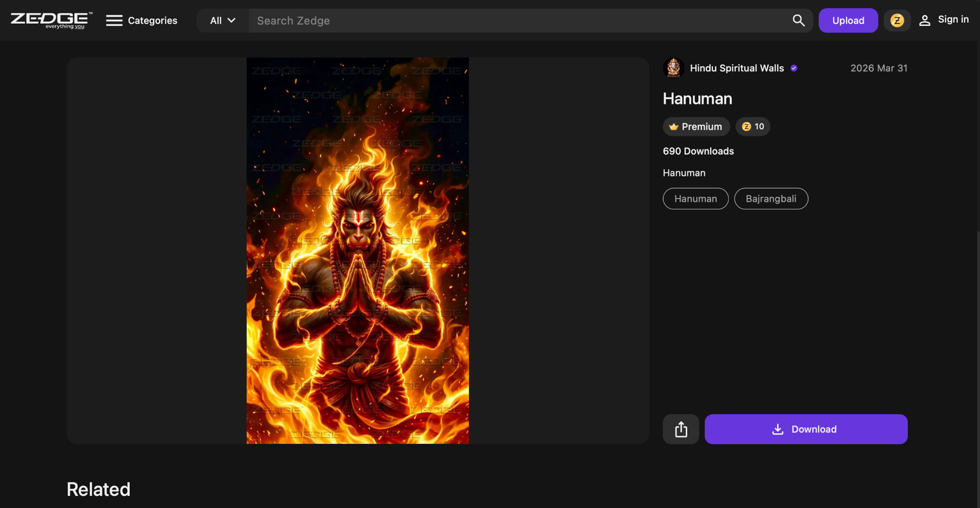980x508 pixels.
Task: Visit the Hindu Spiritual Walls profile name
Action: (x=737, y=68)
